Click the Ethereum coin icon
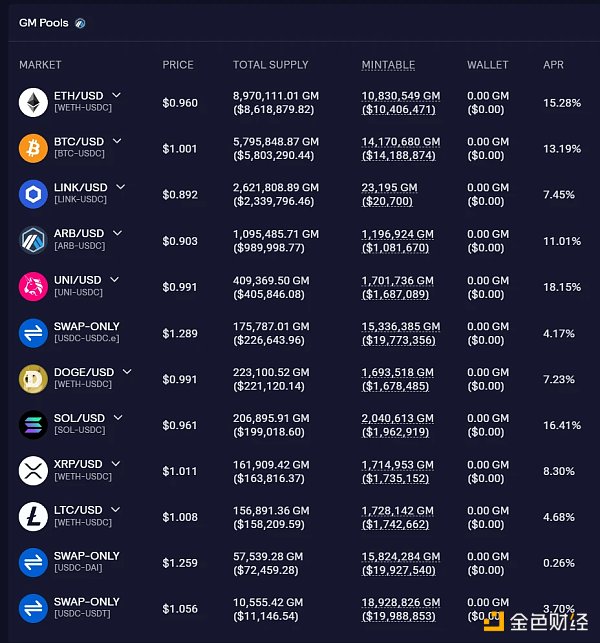Image resolution: width=600 pixels, height=643 pixels. (33, 102)
